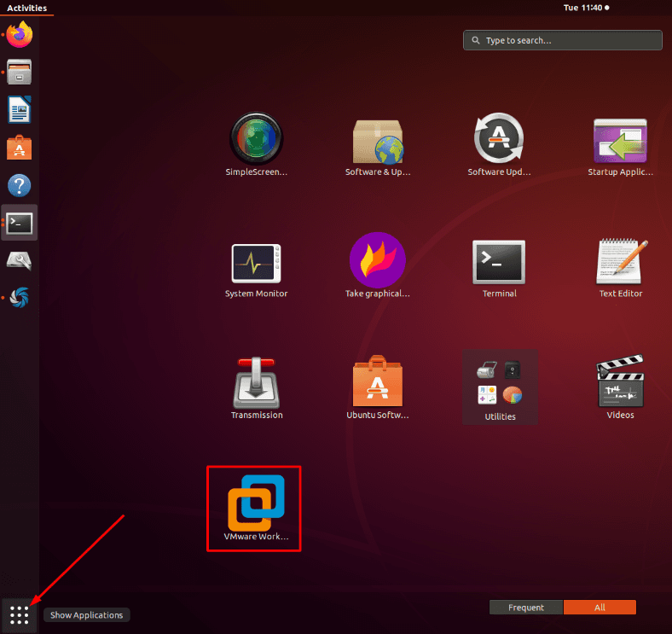Screen dimensions: 672x634
Task: Click the 'Text Editor' label text
Action: point(621,294)
